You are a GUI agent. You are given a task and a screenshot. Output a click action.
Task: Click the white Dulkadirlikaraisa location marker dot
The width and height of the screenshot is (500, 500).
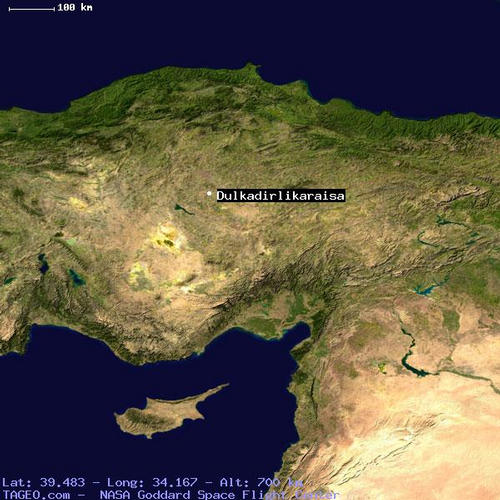(x=209, y=194)
